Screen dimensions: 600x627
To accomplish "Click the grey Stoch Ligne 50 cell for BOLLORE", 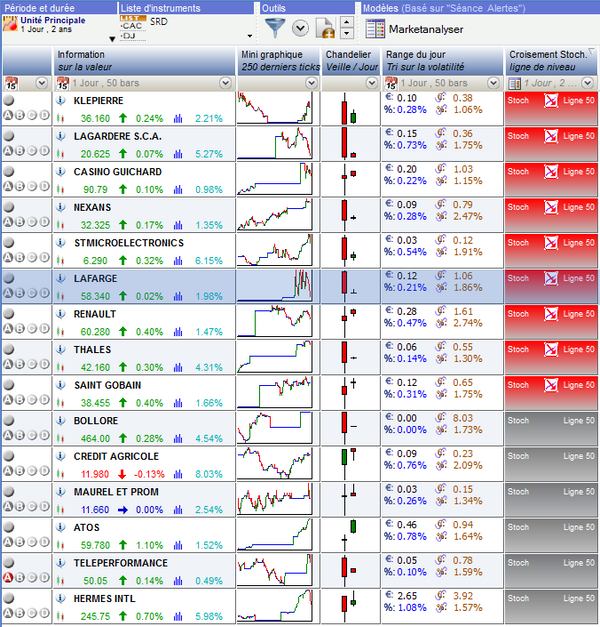I will [x=551, y=429].
